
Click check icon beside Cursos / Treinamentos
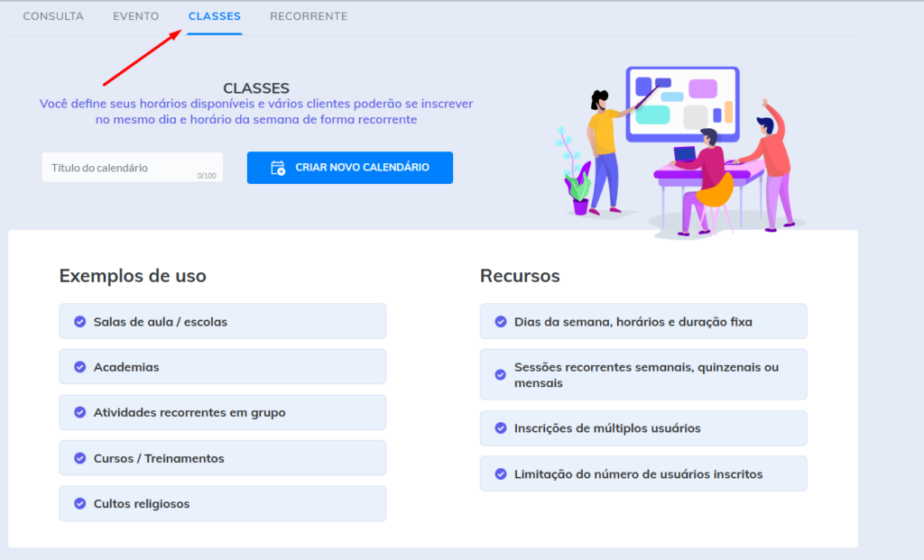(79, 459)
